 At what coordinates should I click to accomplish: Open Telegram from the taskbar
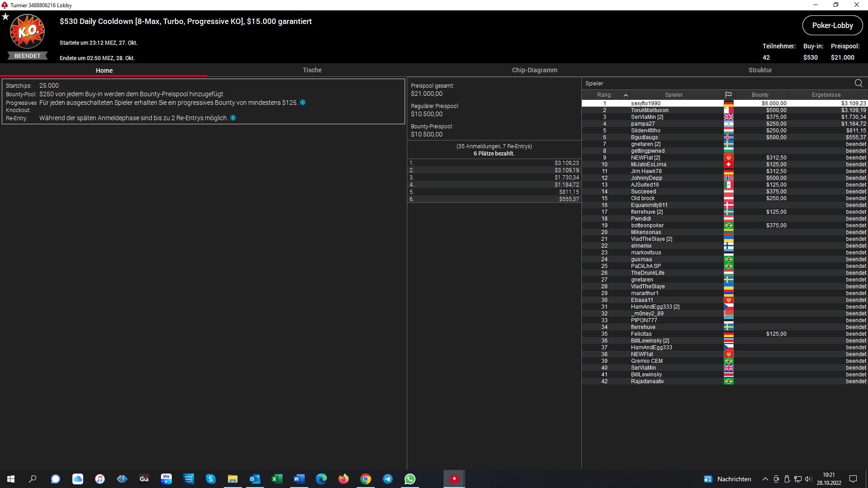click(x=388, y=479)
